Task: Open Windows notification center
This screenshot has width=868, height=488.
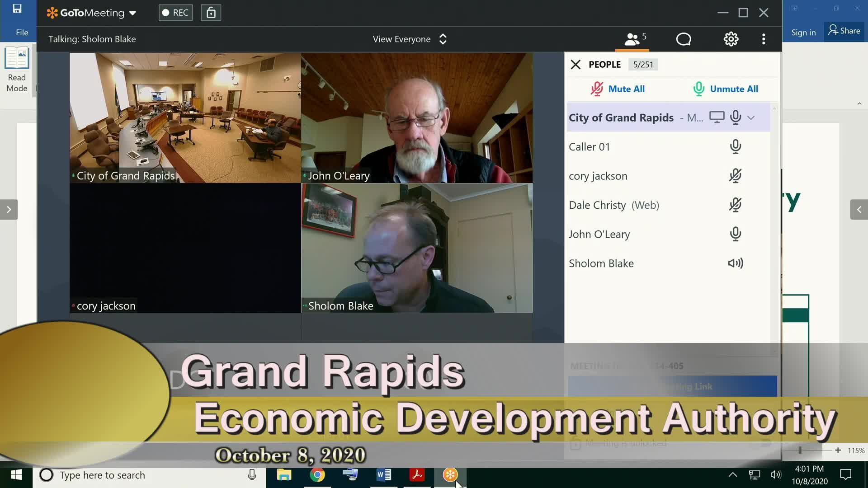Action: (846, 475)
